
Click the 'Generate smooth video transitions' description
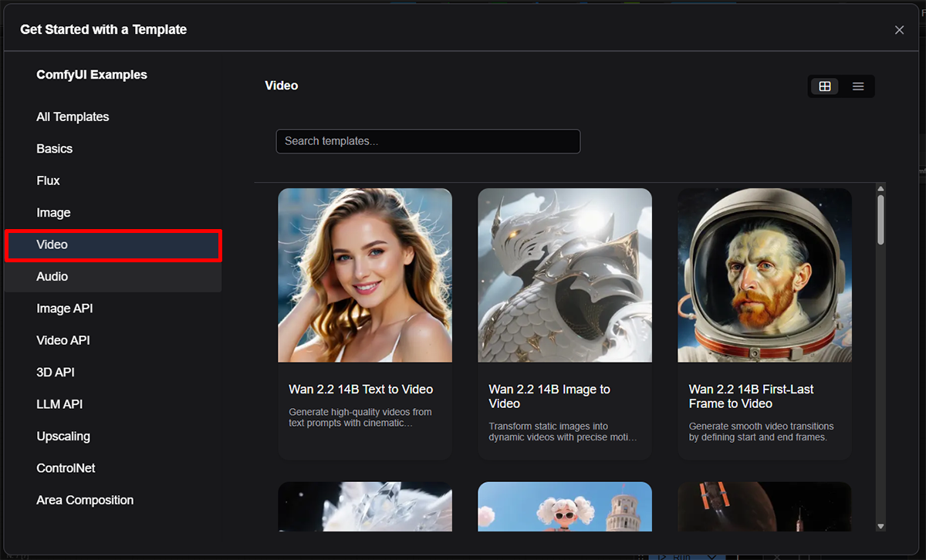pos(762,432)
